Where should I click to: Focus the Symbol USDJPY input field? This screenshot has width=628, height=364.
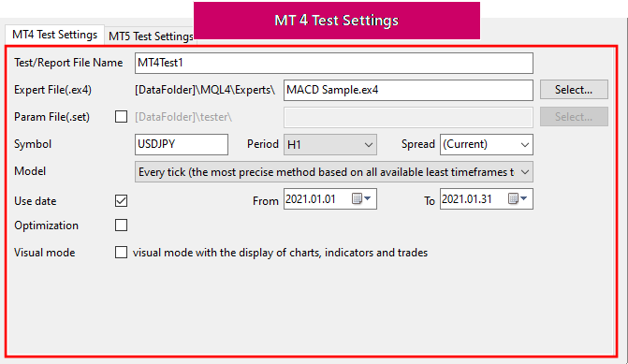pyautogui.click(x=182, y=144)
